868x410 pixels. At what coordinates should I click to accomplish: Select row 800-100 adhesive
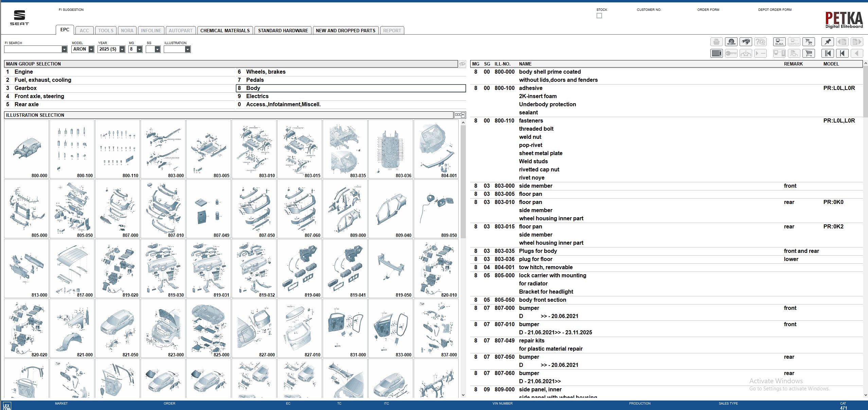(667, 100)
